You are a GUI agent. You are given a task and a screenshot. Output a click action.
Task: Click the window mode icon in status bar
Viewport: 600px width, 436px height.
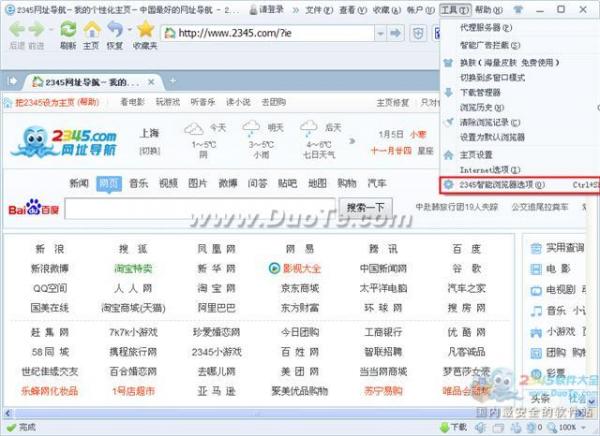coord(498,427)
